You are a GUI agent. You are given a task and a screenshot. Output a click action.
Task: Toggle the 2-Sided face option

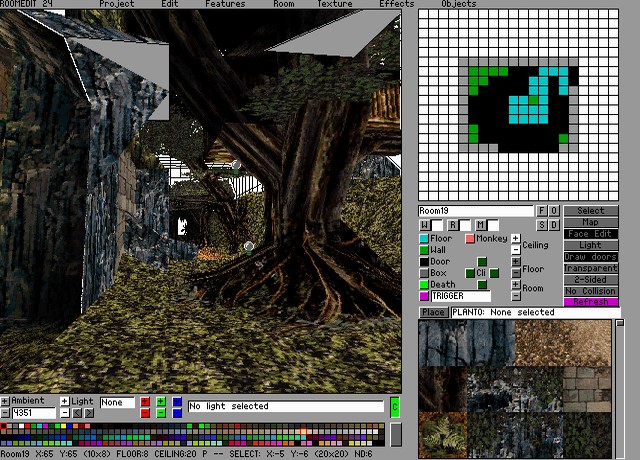point(591,279)
